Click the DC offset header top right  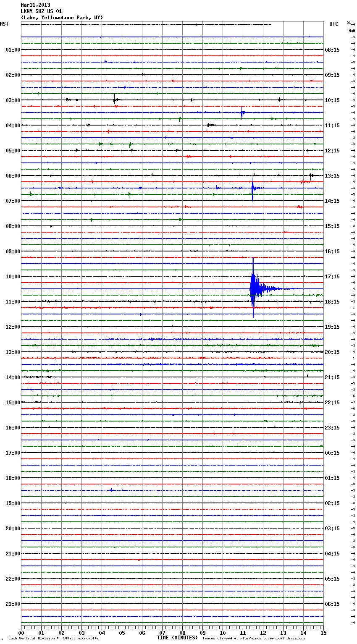[x=350, y=23]
